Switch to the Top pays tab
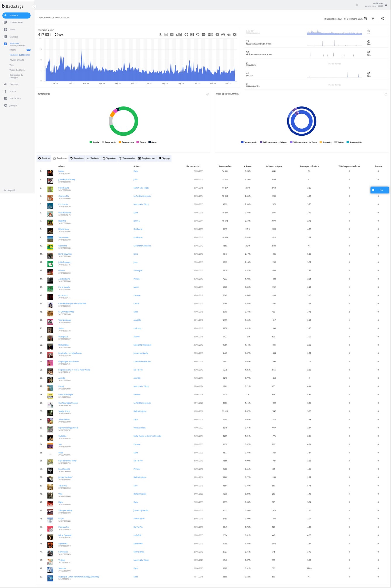391x588 pixels. 165,158
